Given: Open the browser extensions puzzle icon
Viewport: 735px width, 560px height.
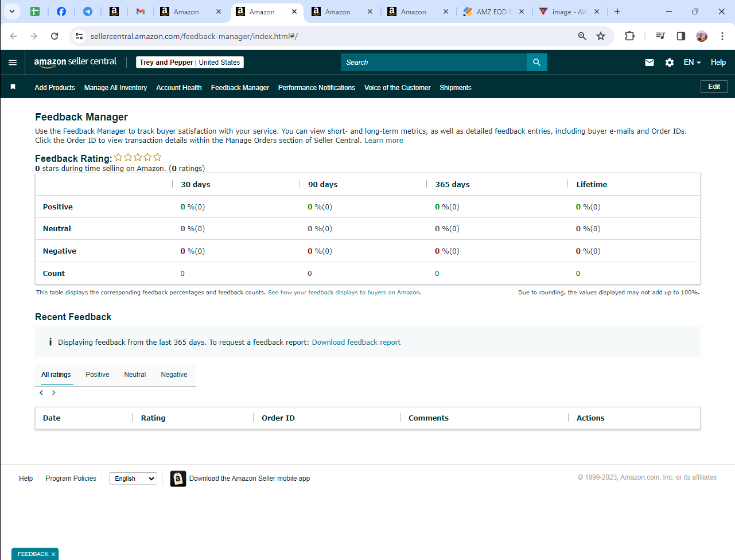Looking at the screenshot, I should (x=629, y=36).
